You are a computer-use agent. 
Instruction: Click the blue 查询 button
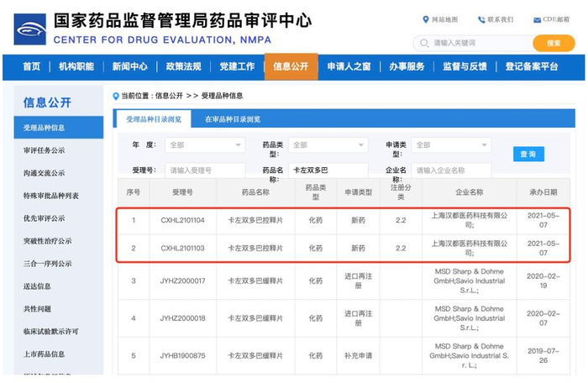click(528, 155)
